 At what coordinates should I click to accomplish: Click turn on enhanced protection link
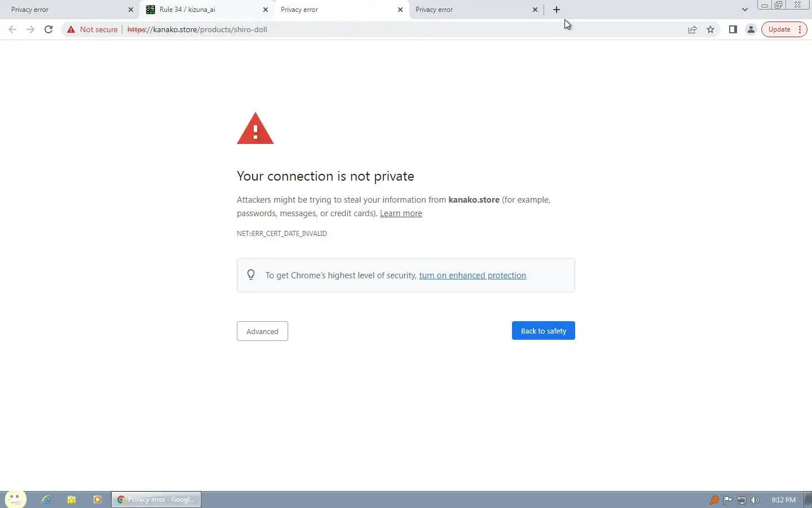coord(473,275)
